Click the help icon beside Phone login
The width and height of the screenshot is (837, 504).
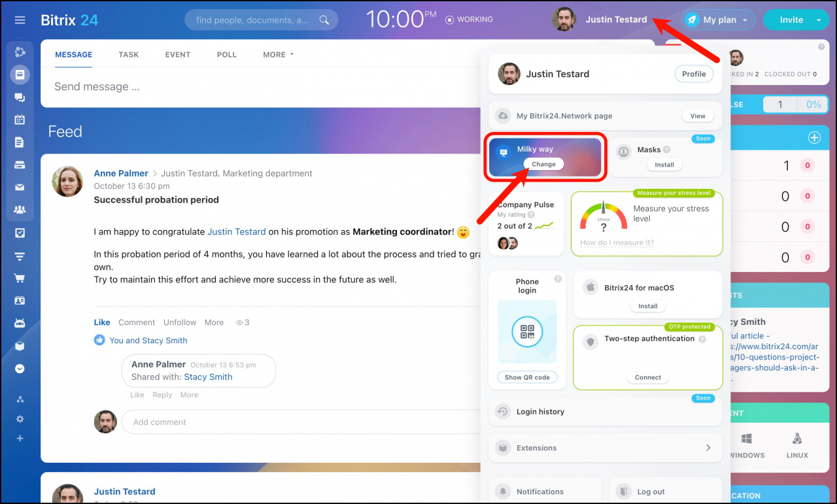coord(558,279)
